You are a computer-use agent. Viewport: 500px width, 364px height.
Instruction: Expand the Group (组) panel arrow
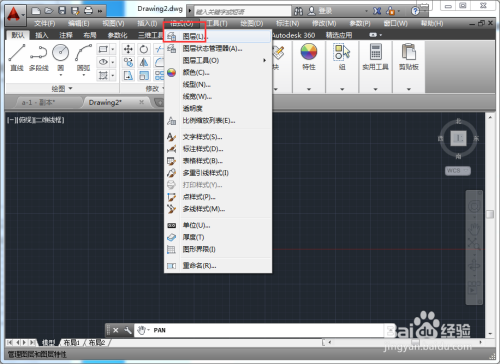[342, 89]
